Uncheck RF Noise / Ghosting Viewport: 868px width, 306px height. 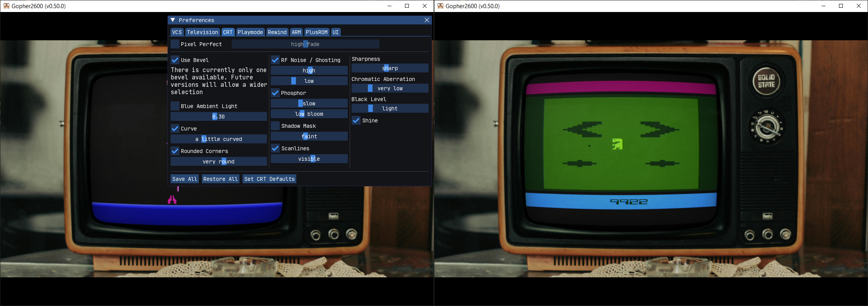tap(275, 60)
